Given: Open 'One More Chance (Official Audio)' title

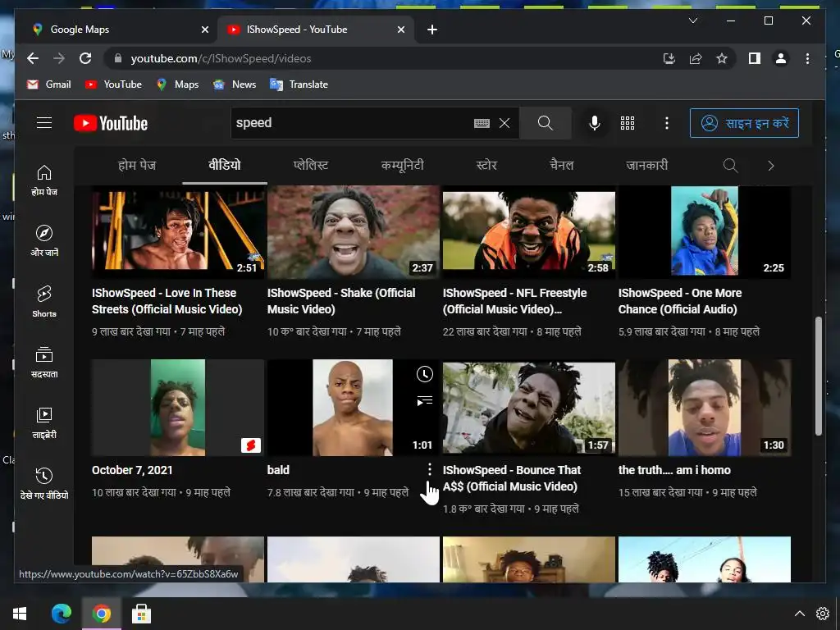Looking at the screenshot, I should click(x=680, y=301).
